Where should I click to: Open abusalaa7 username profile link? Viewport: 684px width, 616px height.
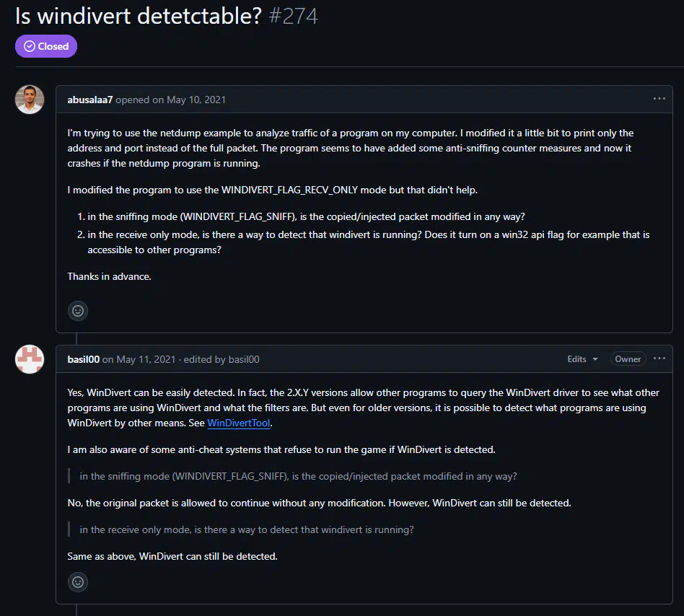coord(90,100)
